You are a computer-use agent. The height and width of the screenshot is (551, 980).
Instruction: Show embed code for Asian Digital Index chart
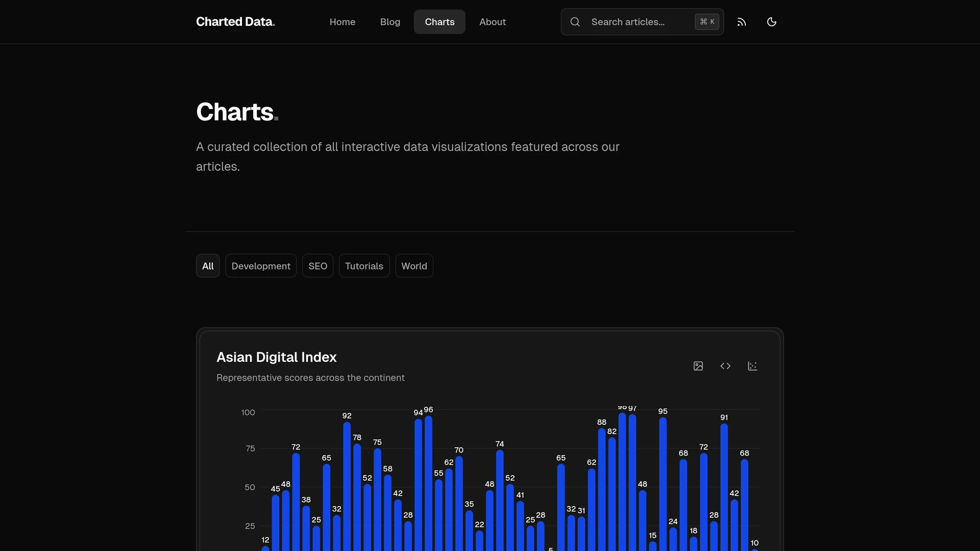tap(725, 366)
